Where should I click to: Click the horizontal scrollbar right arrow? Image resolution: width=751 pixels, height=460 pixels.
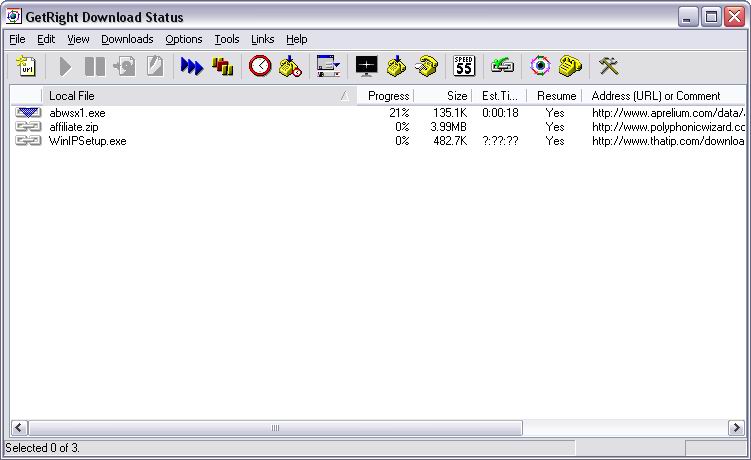pos(736,427)
